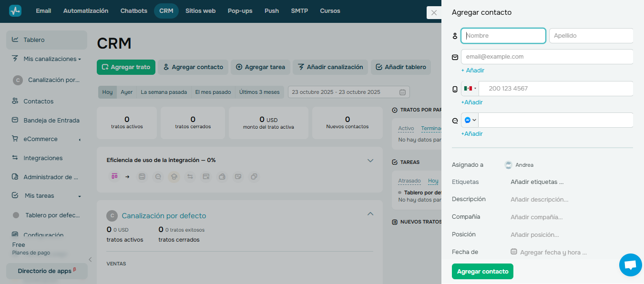Click the green Agregar contacto button
The width and height of the screenshot is (644, 284).
click(482, 271)
